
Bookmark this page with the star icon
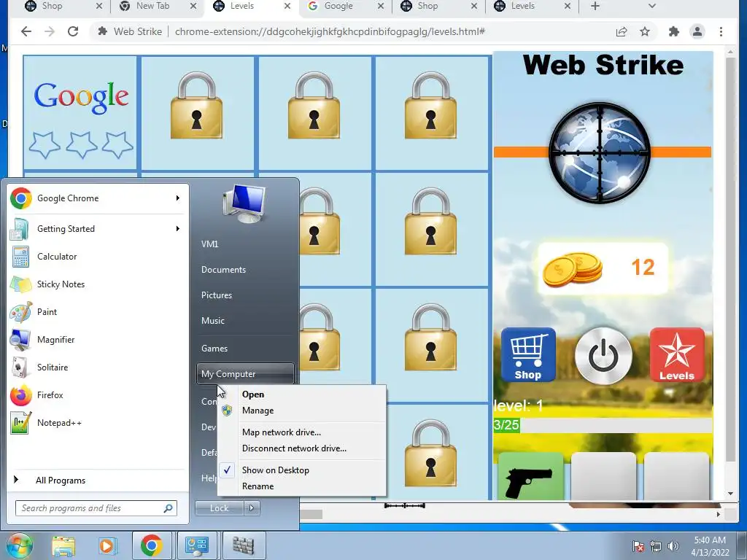click(x=645, y=31)
